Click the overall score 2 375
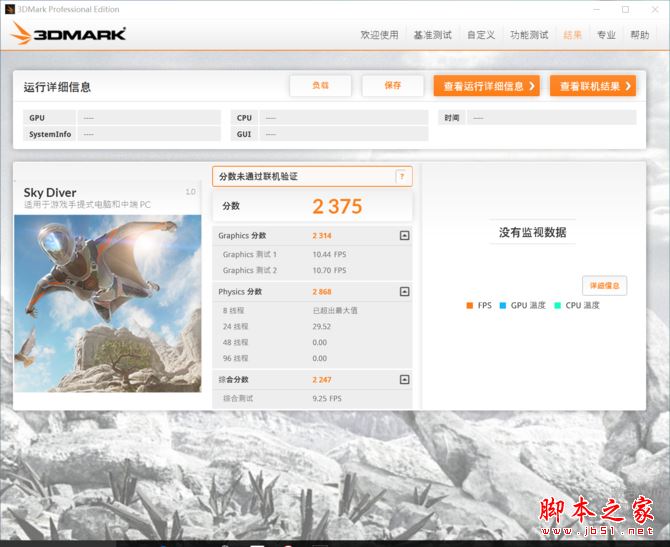The image size is (670, 547). (337, 206)
